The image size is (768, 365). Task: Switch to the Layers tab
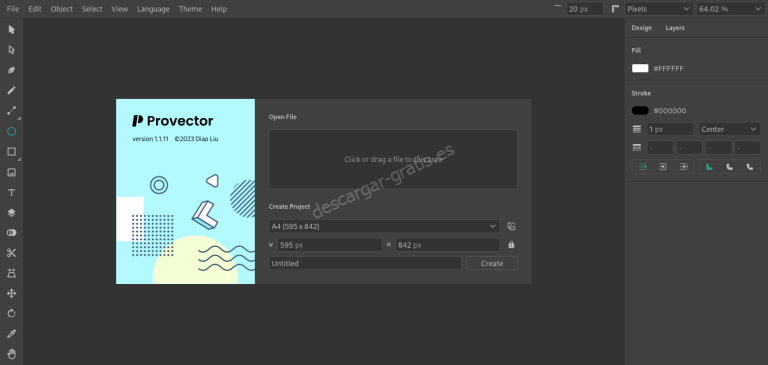675,28
